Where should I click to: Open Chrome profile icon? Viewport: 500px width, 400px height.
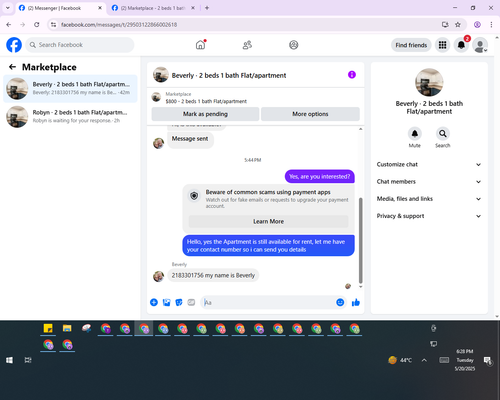477,25
